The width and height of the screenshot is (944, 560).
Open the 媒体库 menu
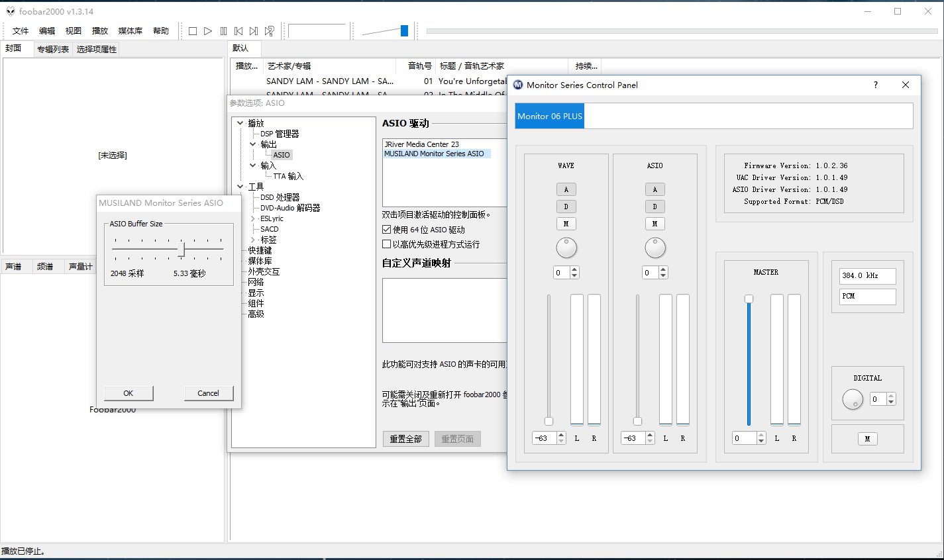[x=130, y=31]
